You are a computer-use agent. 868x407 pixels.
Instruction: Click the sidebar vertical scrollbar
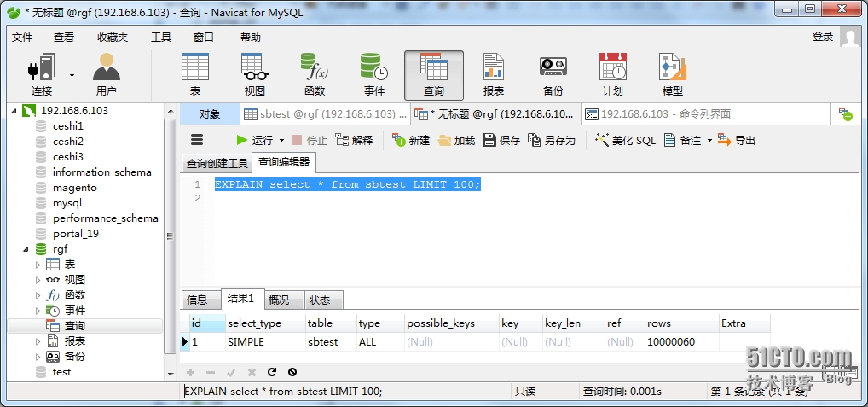pos(171,235)
